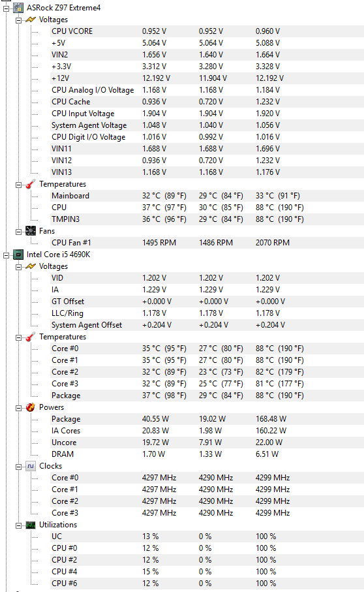Click the ASRock Z97 Extreme4 motherboard icon
364x592 pixels.
coord(18,8)
